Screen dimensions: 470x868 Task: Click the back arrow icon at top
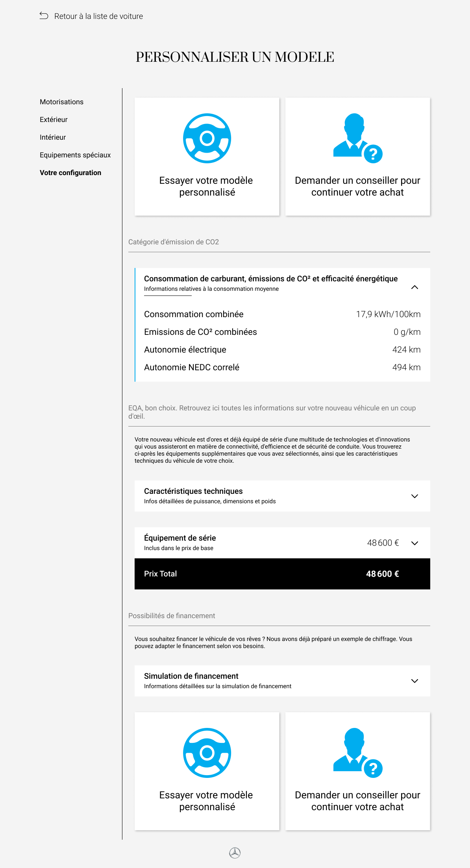(x=44, y=16)
